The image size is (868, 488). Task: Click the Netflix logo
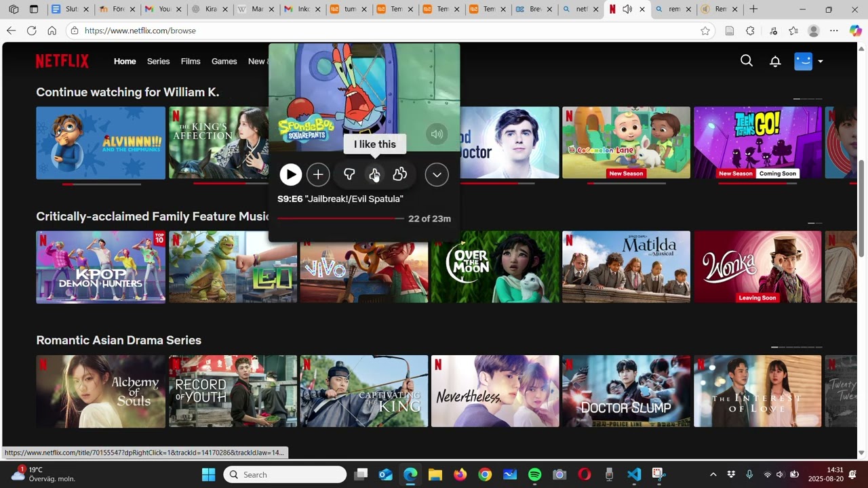coord(62,61)
